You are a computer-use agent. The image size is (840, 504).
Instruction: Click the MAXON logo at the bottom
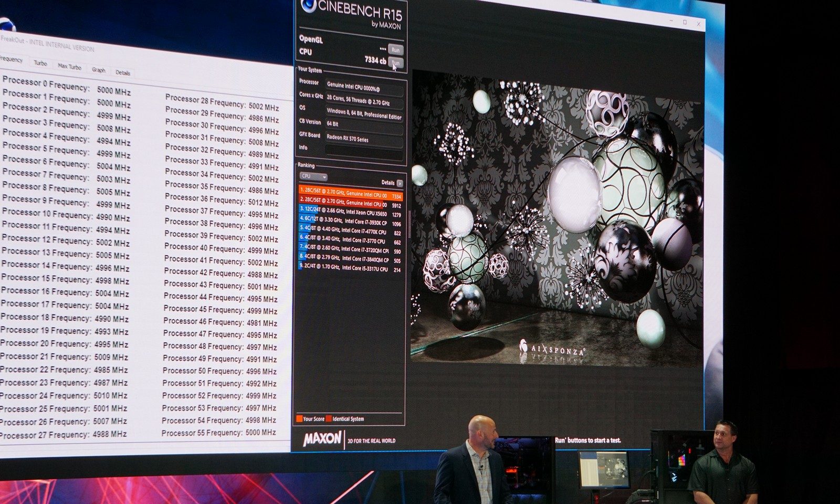322,439
